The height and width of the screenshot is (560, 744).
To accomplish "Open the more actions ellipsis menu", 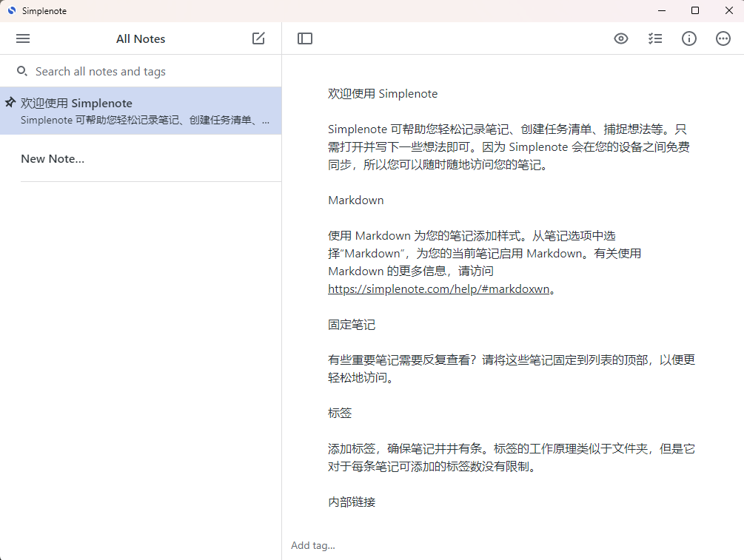I will [723, 38].
